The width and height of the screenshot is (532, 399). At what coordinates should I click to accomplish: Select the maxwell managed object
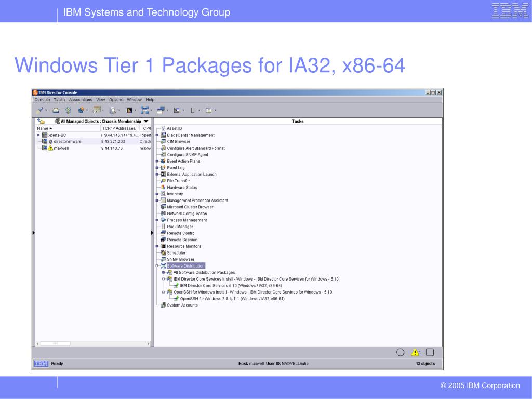coord(61,148)
